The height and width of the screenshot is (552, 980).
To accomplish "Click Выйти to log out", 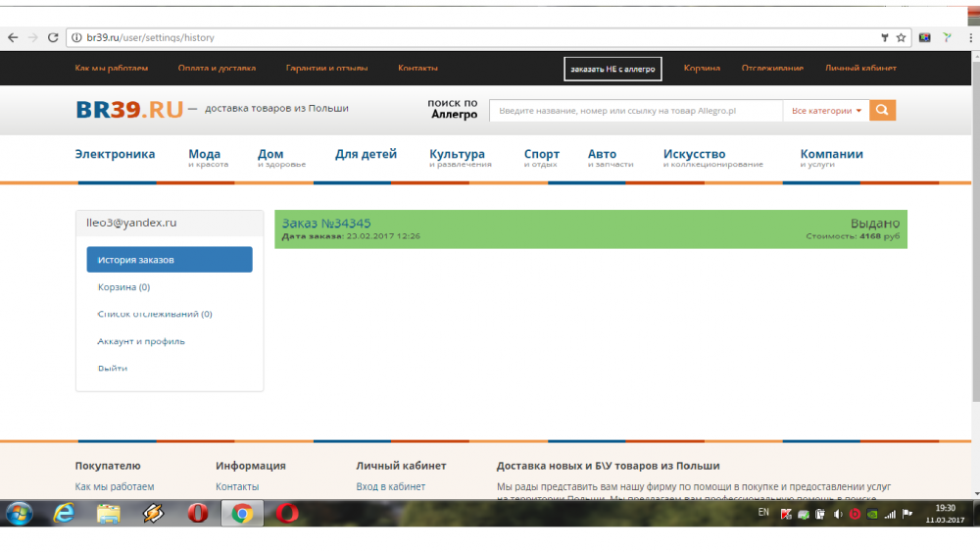I will (x=113, y=369).
